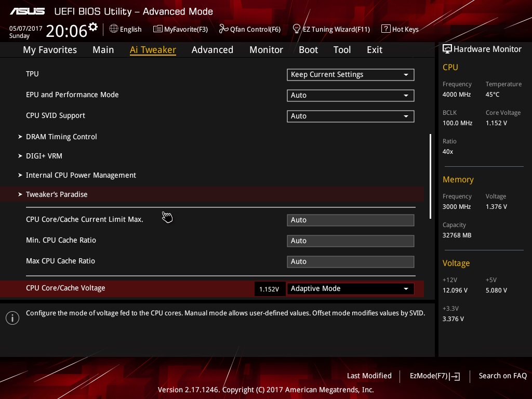
Task: Open the Boot tab
Action: (309, 50)
